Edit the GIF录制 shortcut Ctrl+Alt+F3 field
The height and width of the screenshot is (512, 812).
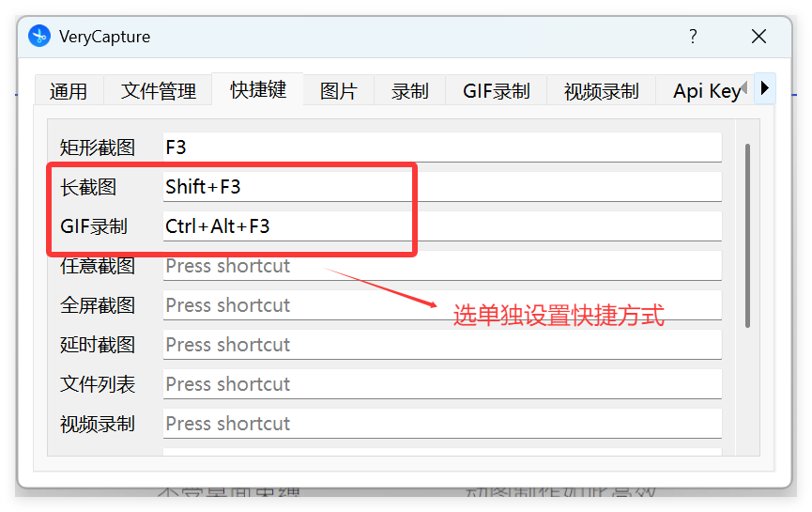pyautogui.click(x=441, y=226)
